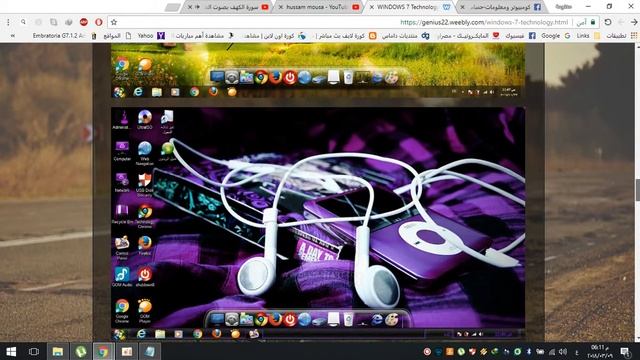
Task: Open the كورة لايف بث مباشر bookmark
Action: 346,36
